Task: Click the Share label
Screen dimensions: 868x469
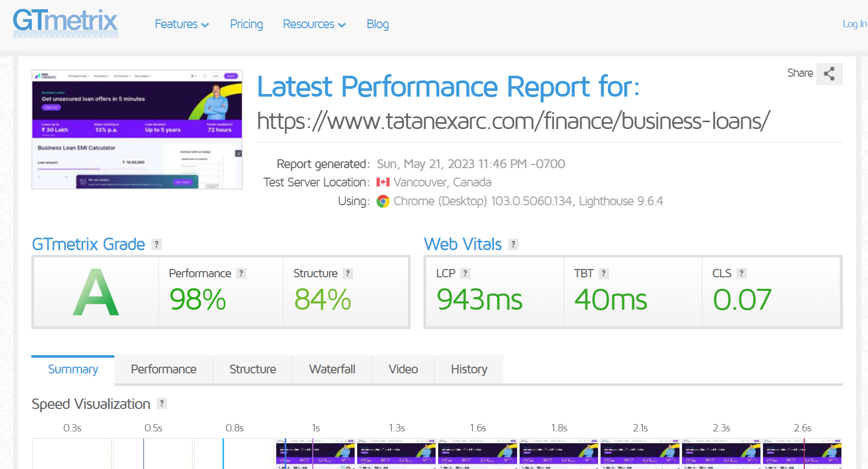Action: pyautogui.click(x=800, y=73)
